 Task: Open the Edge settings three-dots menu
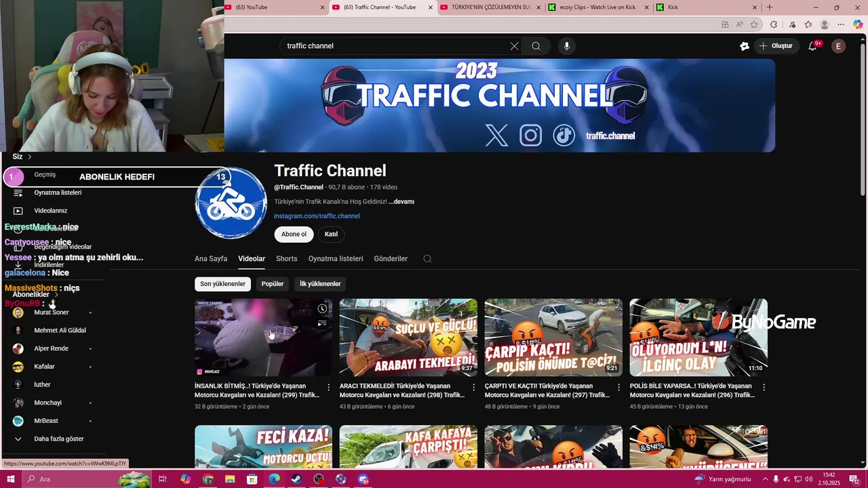point(841,24)
